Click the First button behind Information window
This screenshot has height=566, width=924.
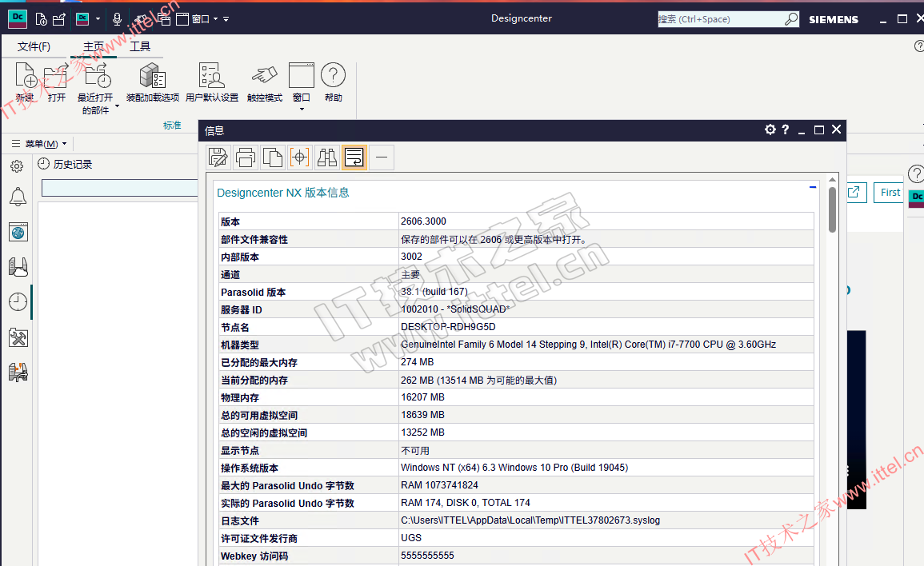coord(890,193)
